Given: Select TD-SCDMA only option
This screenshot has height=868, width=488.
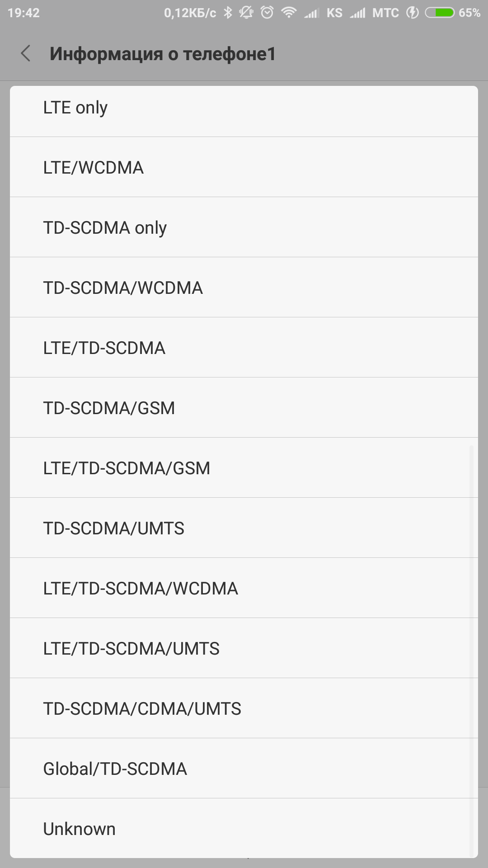Looking at the screenshot, I should coord(244,227).
